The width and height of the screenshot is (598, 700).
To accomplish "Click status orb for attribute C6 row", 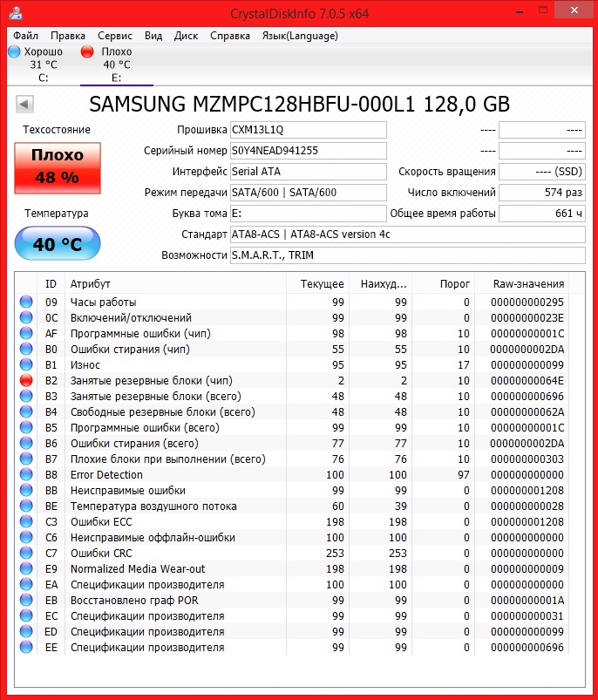I will coord(26,537).
